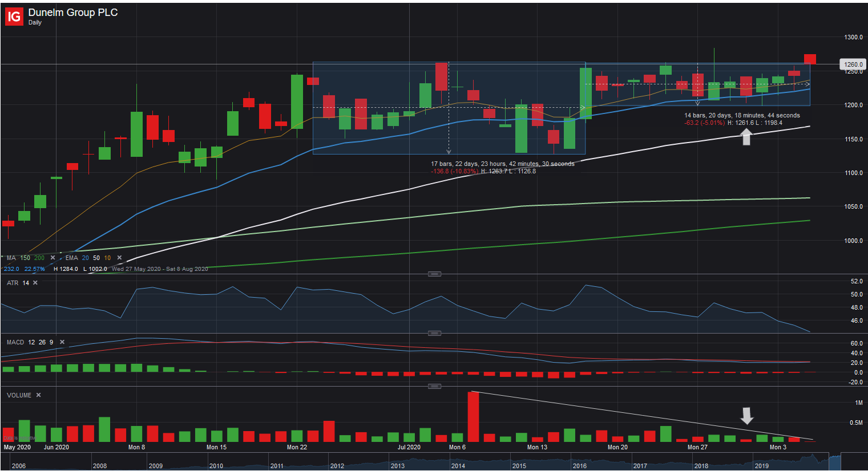Click the tall red Mon 6 volume bar
868x471 pixels.
coord(473,417)
